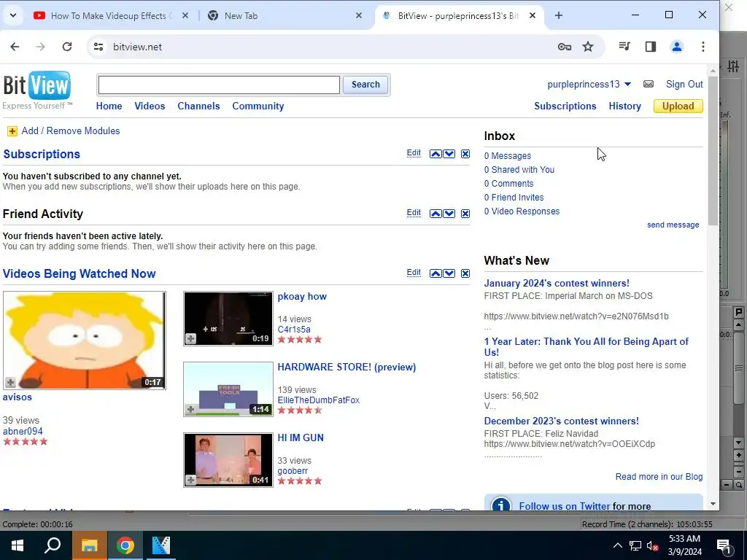Screen dimensions: 747x560
Task: Open a new browser tab
Action: tap(558, 16)
